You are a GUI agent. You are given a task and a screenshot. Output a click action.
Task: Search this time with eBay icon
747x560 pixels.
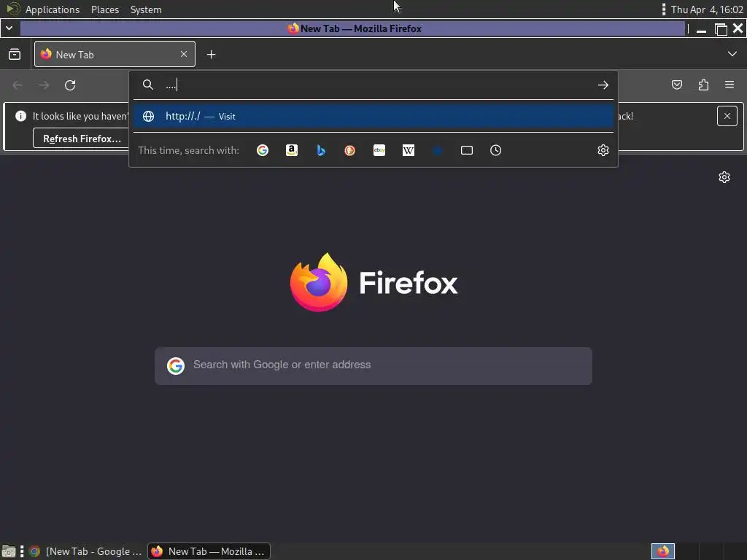[379, 150]
